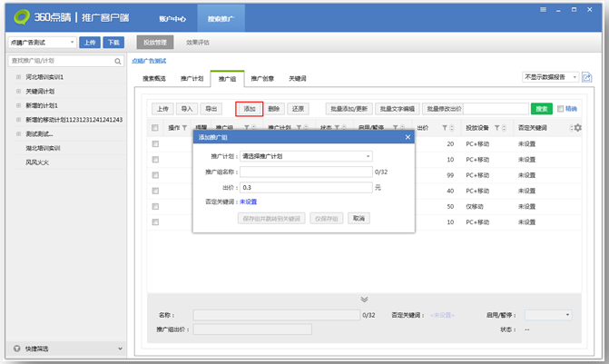Enable the 精确 search checkbox
The width and height of the screenshot is (609, 364).
pyautogui.click(x=561, y=109)
